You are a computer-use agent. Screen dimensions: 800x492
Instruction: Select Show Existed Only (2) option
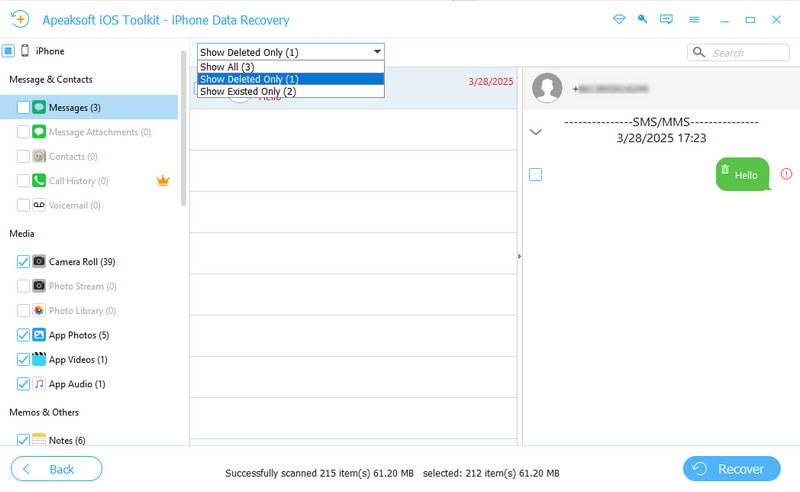coord(291,91)
